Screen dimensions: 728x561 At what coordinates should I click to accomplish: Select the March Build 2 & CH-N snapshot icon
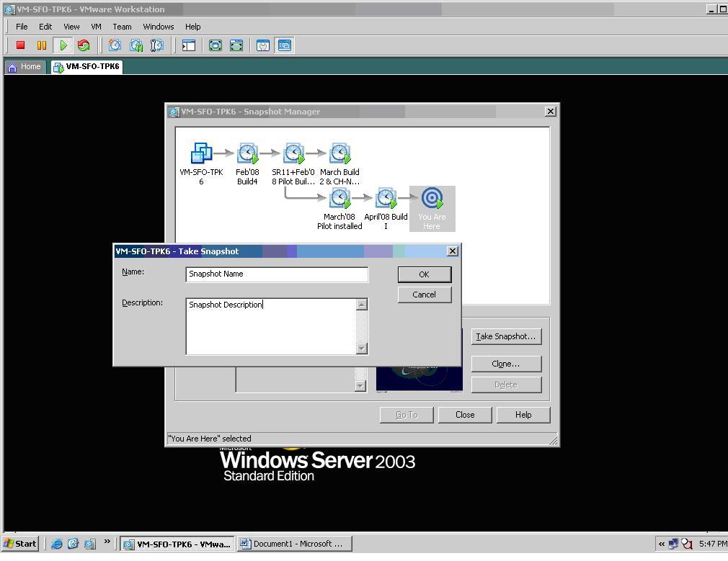(340, 153)
